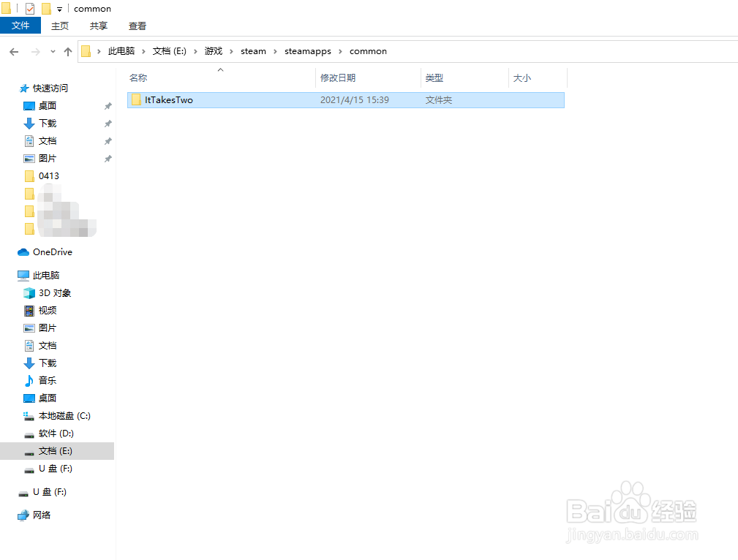Open 文档 under This PC
Screen dimensions: 738x560
[x=48, y=345]
